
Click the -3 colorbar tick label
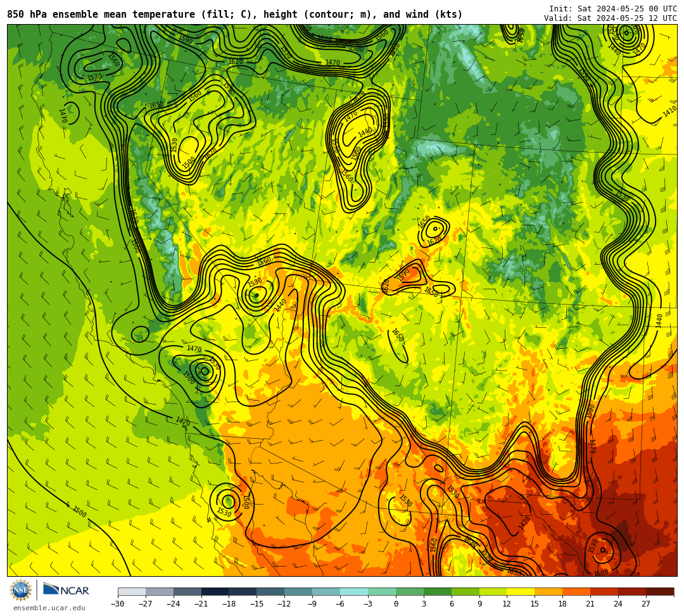367,604
